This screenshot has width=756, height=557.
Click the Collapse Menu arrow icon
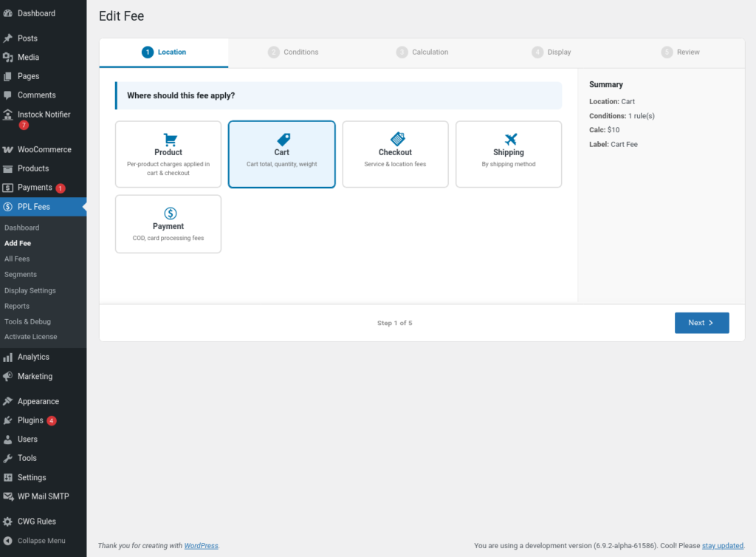[x=7, y=541]
